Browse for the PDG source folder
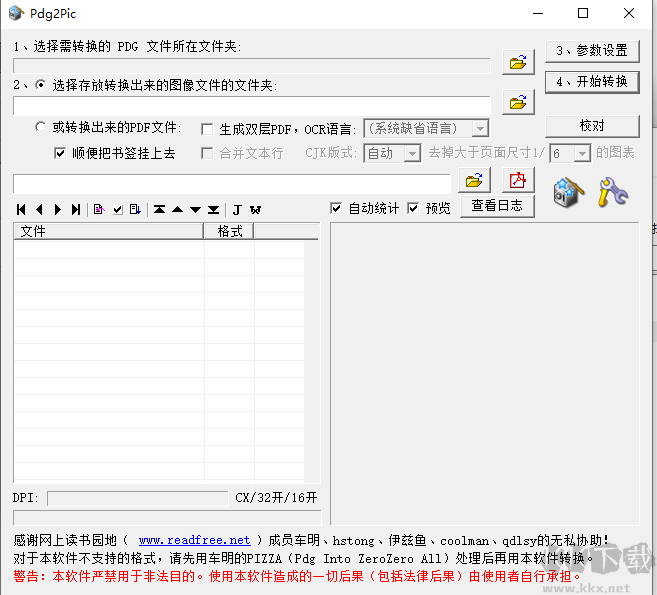657x595 pixels. click(x=518, y=62)
